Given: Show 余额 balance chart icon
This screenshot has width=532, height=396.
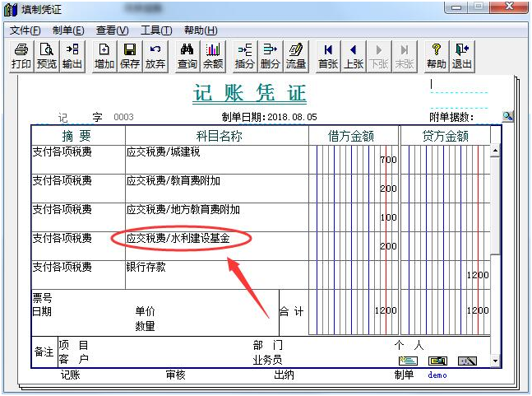Looking at the screenshot, I should (213, 56).
